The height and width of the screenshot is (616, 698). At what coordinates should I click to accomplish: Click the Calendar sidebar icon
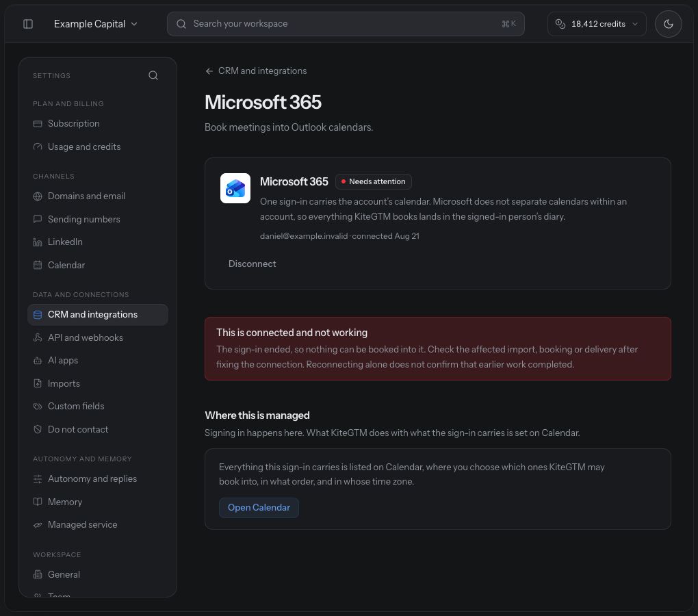click(38, 266)
